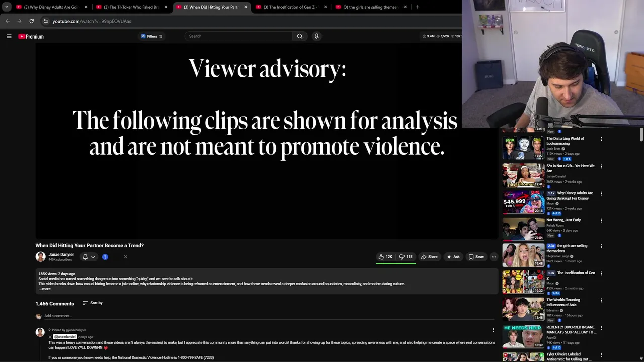Open Wealth Flaunting Influencers of Asia title
The image size is (644, 362).
coord(563,302)
